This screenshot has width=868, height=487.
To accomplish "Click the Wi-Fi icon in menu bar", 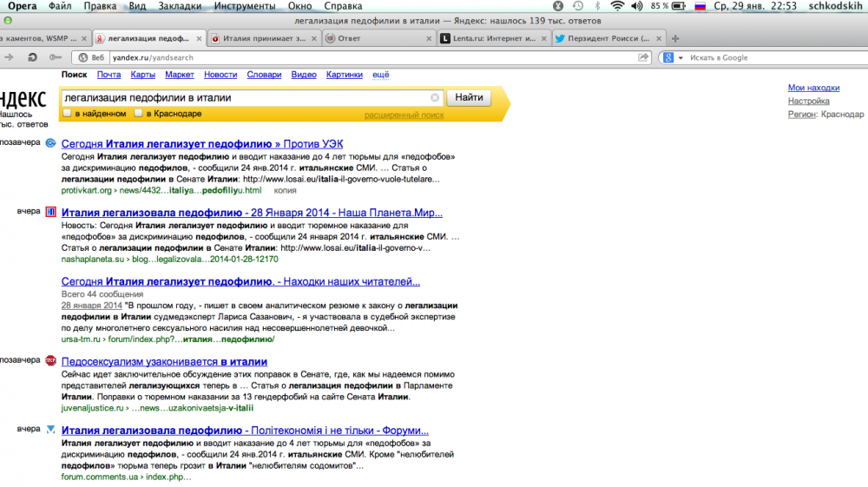I will 617,6.
